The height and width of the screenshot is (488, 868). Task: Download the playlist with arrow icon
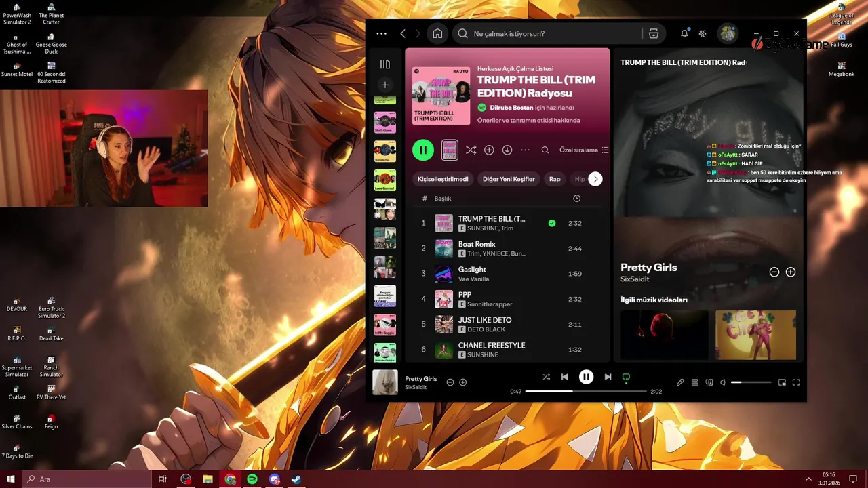507,150
